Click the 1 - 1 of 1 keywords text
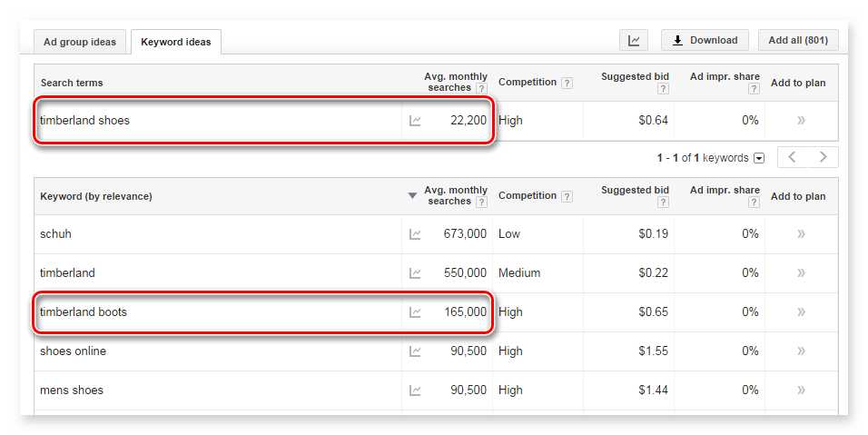Screen dimensions: 868x435 coord(703,158)
